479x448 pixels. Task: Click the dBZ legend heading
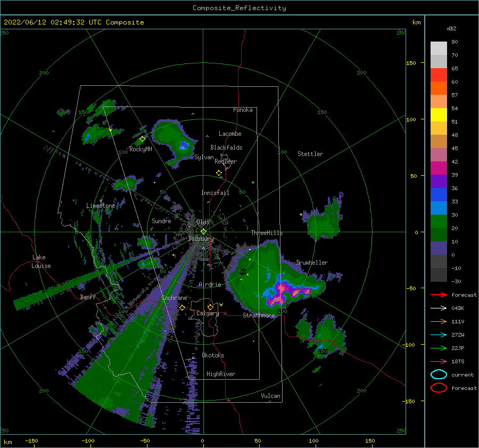pos(451,28)
